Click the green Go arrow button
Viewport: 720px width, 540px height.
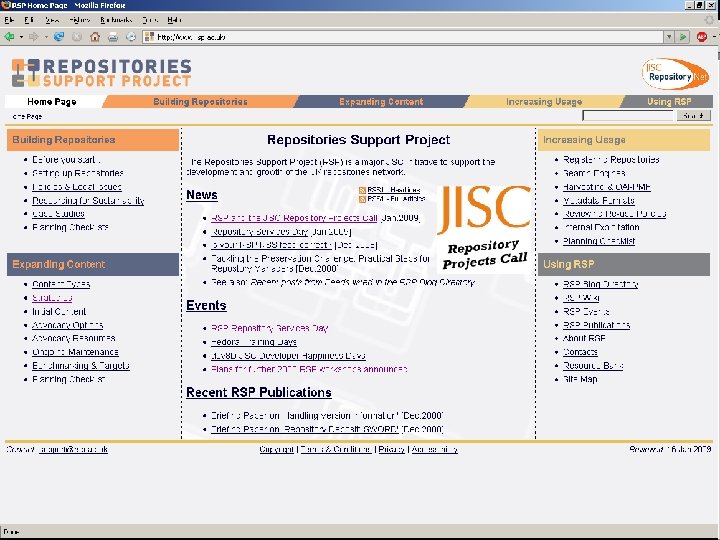coord(683,37)
